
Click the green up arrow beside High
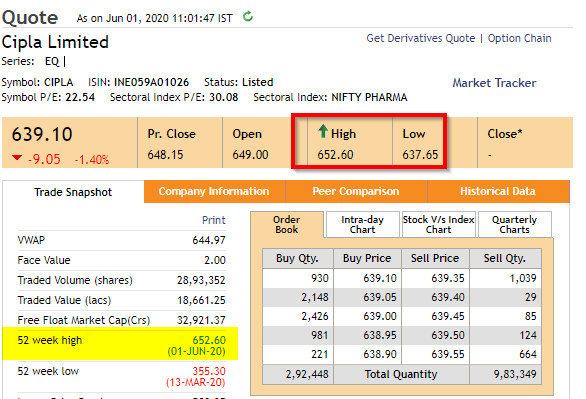coord(323,132)
